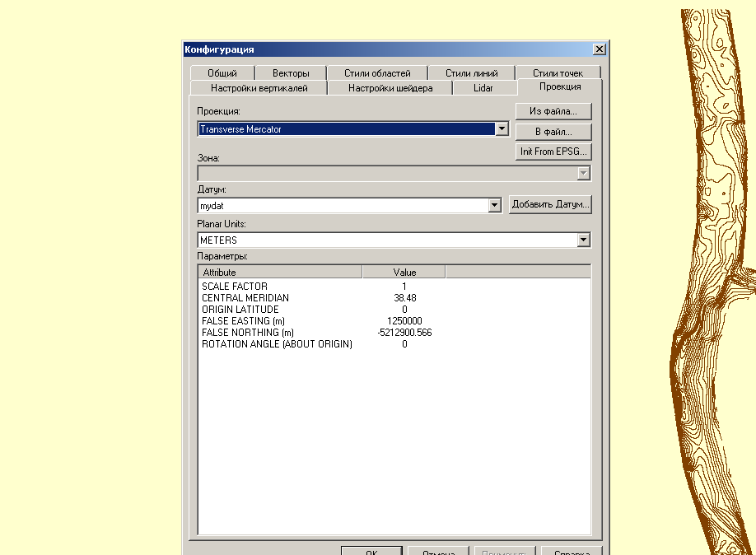Open the Planar Units dropdown
Image resolution: width=756 pixels, height=555 pixels.
coord(583,240)
